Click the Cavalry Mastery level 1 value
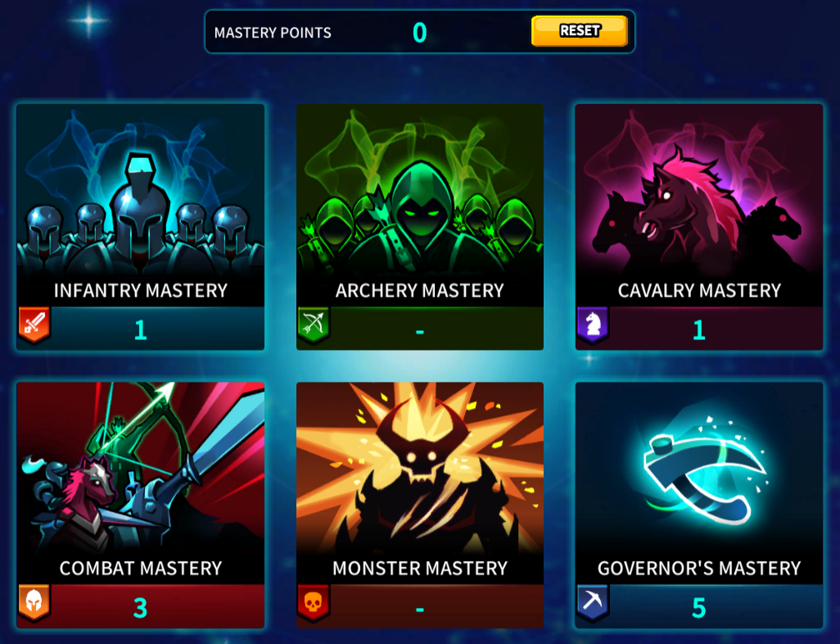This screenshot has width=840, height=644. coord(699,329)
